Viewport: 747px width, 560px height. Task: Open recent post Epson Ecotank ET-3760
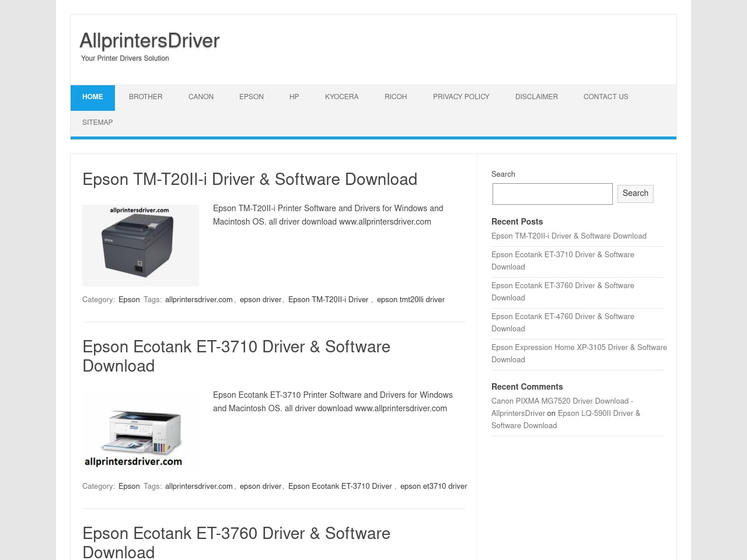[x=563, y=292]
